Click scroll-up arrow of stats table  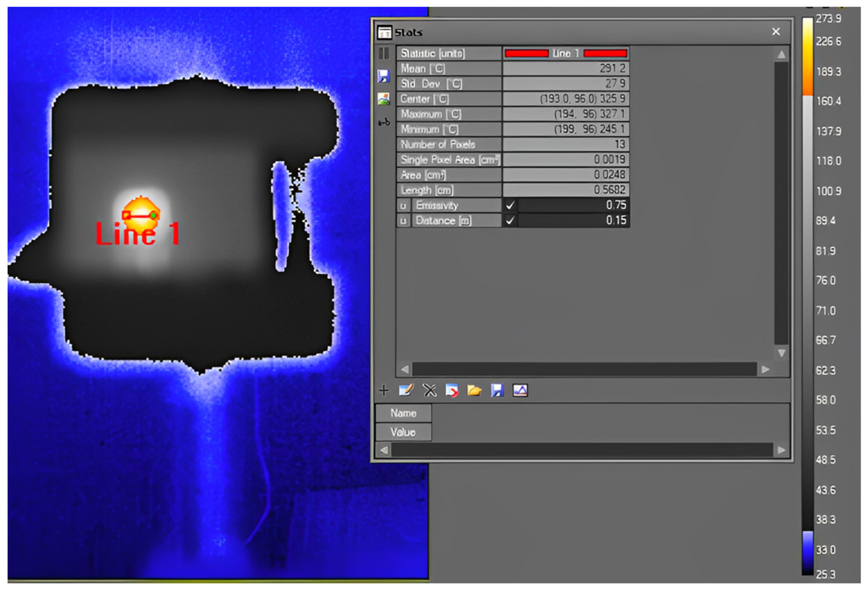(781, 55)
